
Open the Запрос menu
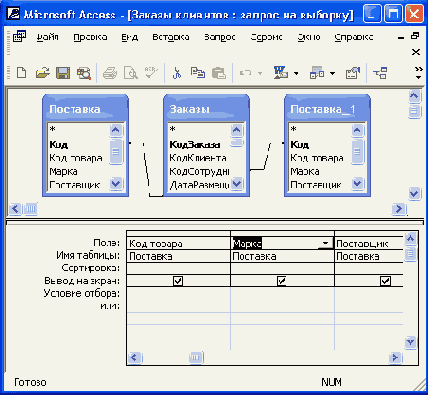pyautogui.click(x=220, y=37)
